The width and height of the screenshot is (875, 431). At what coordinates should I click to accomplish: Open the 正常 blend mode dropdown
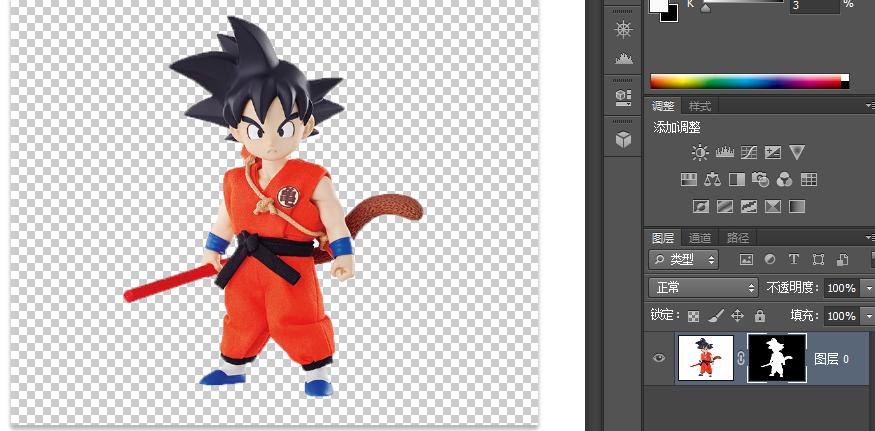704,288
